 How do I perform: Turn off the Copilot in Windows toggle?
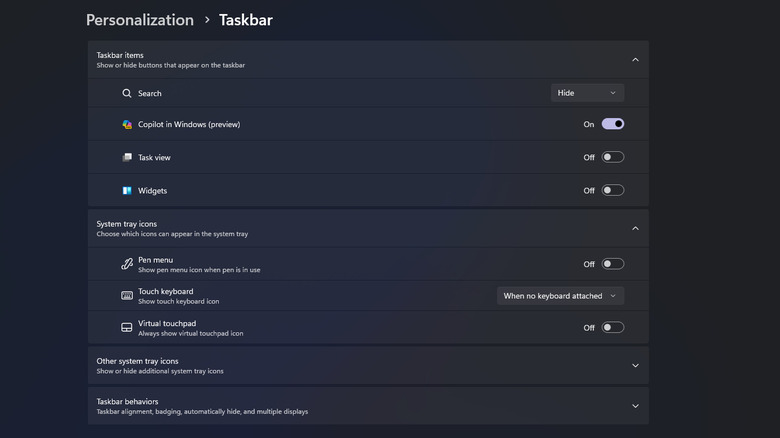point(613,124)
